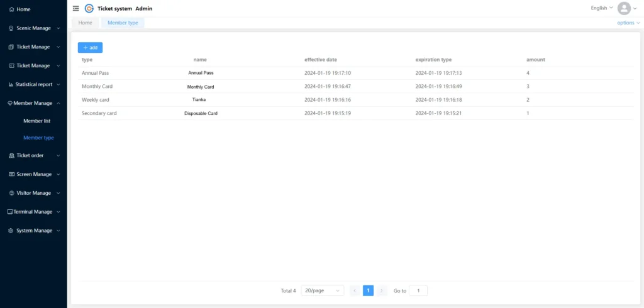Click the System Manage gear icon
Screen dimensions: 644x308
click(x=11, y=231)
